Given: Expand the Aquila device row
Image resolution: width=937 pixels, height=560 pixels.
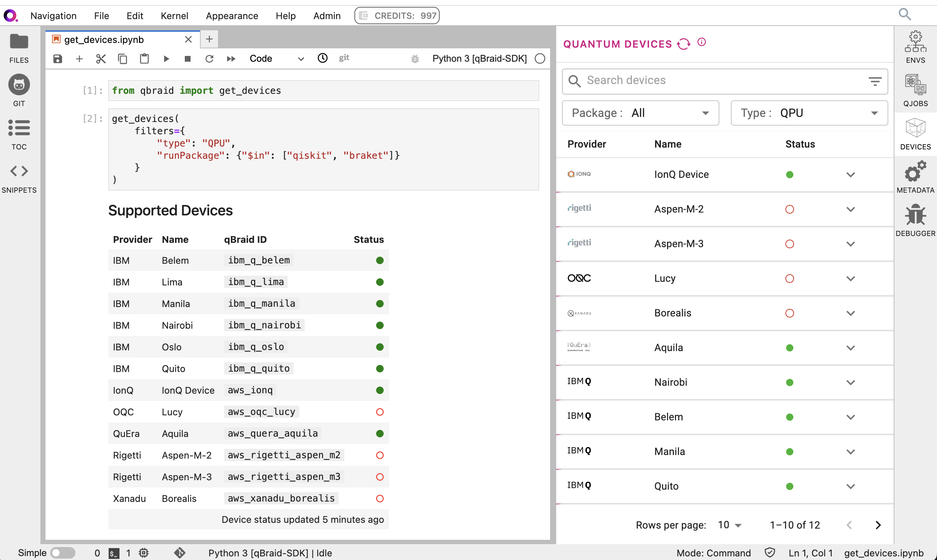Looking at the screenshot, I should pos(850,348).
